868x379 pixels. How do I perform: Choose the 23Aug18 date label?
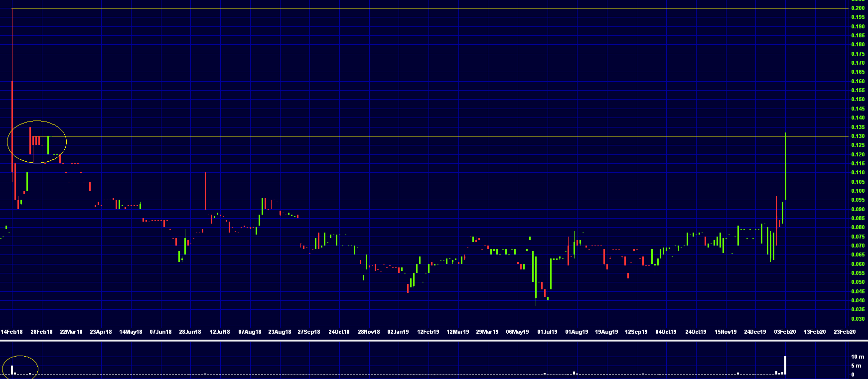click(x=280, y=332)
